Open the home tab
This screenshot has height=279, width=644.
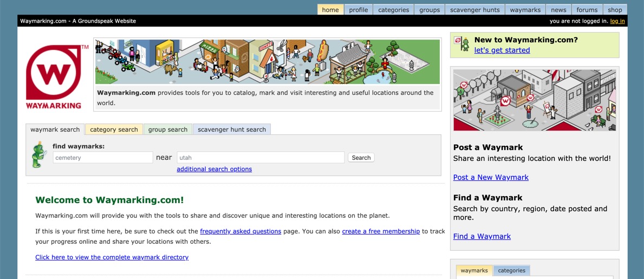(x=330, y=10)
